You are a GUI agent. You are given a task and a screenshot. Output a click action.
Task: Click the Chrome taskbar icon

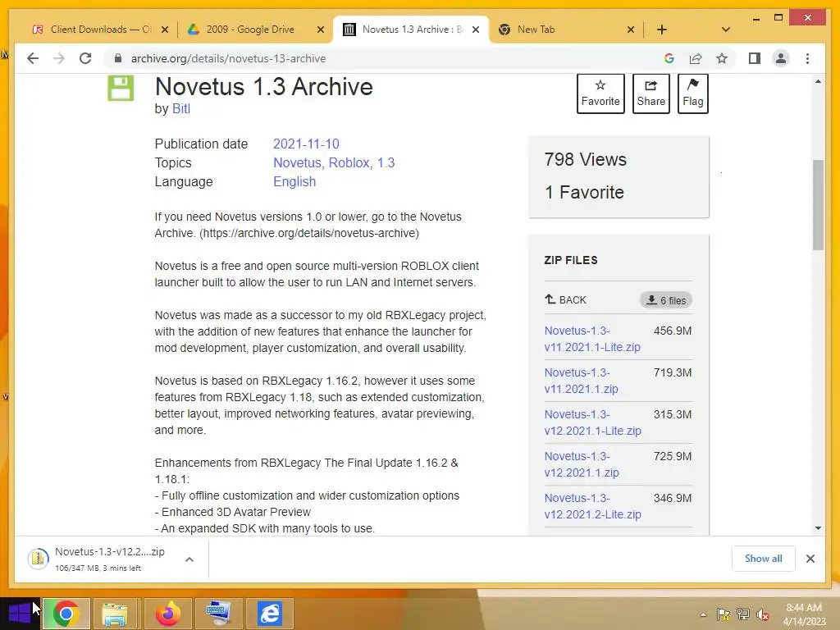tap(66, 614)
